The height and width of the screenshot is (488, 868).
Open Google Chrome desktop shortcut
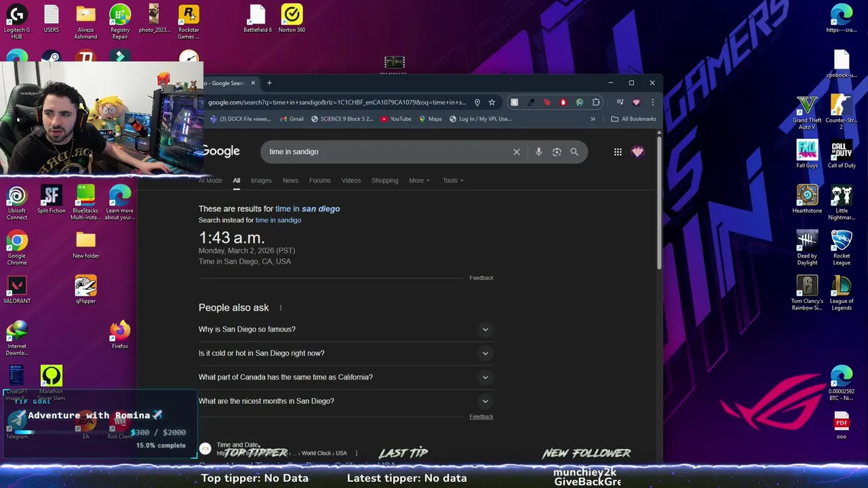pos(17,248)
